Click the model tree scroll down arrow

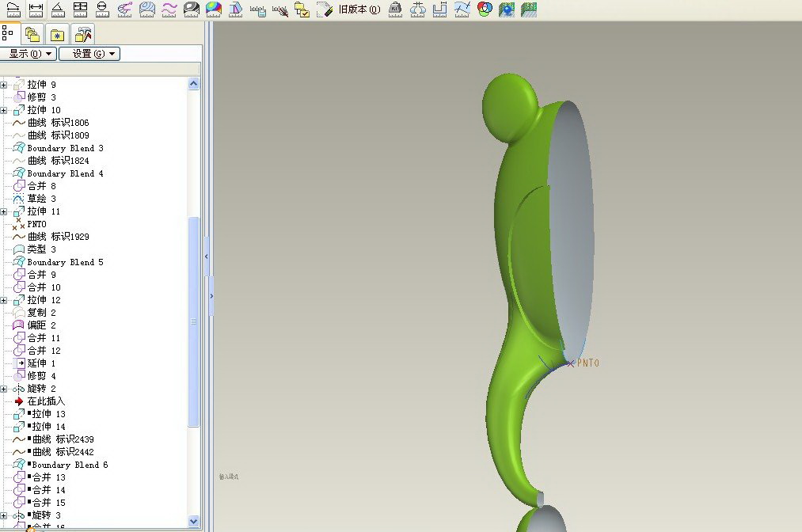coord(194,520)
